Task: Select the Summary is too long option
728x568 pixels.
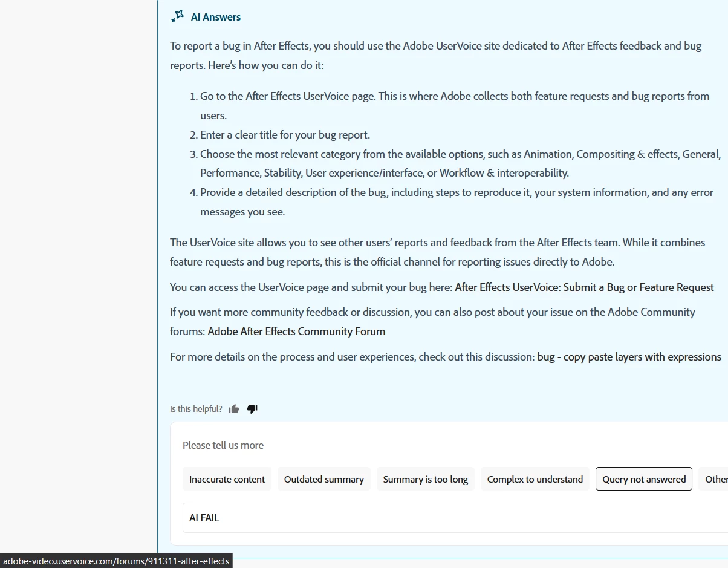Action: pos(426,479)
